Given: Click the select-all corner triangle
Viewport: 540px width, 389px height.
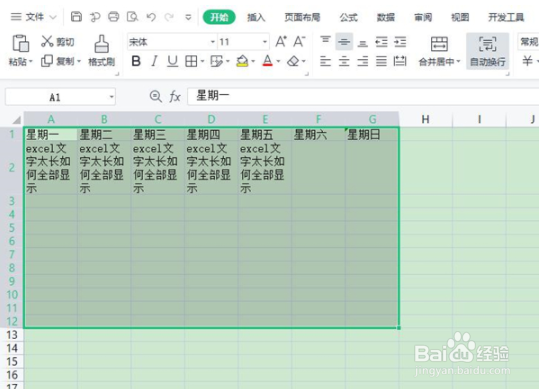Looking at the screenshot, I should pos(16,120).
